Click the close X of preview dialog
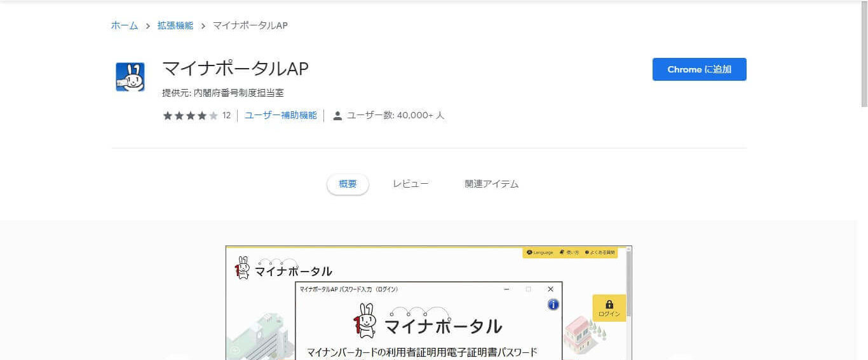 (x=550, y=289)
